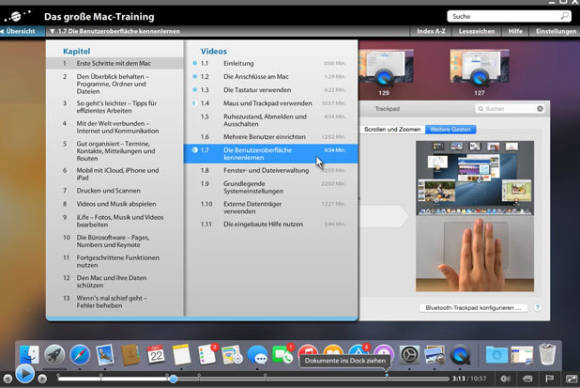580x388 pixels.
Task: Switch to the Scrollen und Zoomen tab
Action: 392,129
